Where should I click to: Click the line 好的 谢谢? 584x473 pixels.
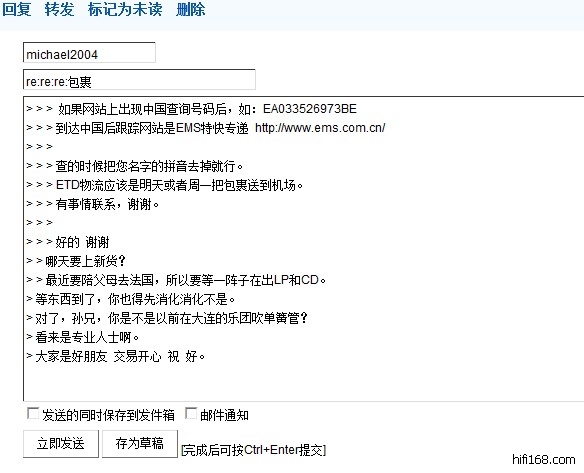(82, 242)
